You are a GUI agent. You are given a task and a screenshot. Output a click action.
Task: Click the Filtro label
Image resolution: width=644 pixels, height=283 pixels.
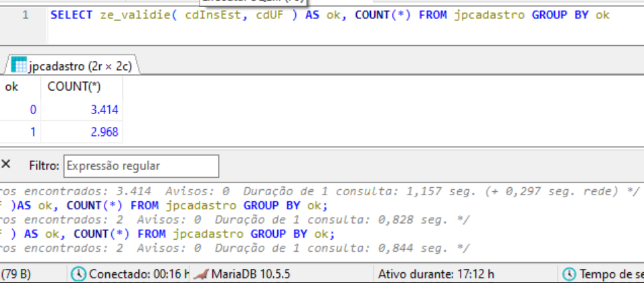45,166
